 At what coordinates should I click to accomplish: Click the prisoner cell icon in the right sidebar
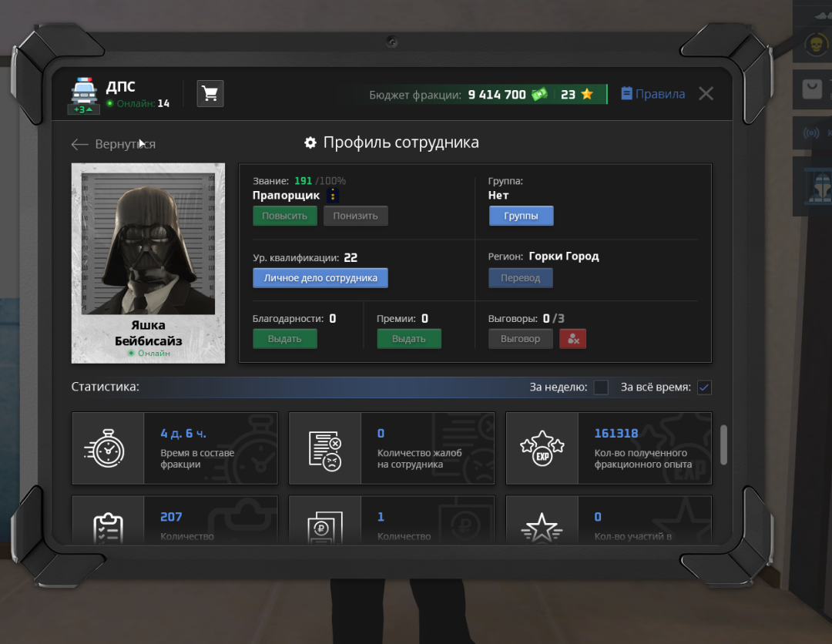819,186
